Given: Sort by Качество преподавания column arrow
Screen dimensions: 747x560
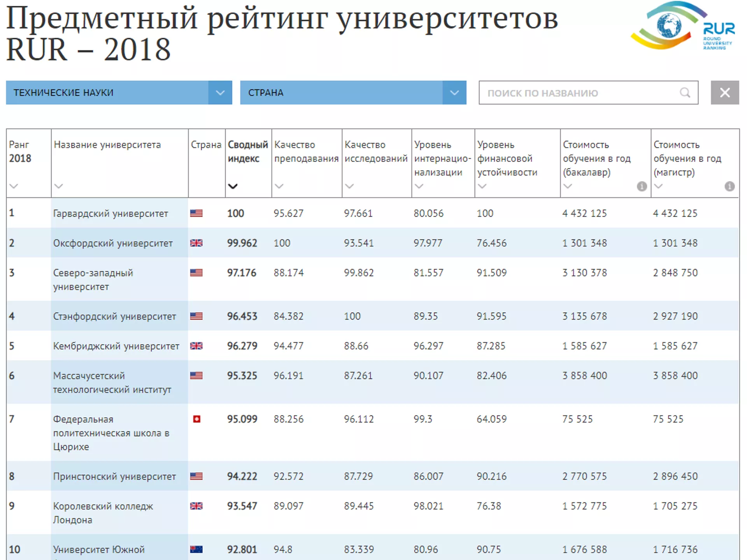Looking at the screenshot, I should coord(279,186).
